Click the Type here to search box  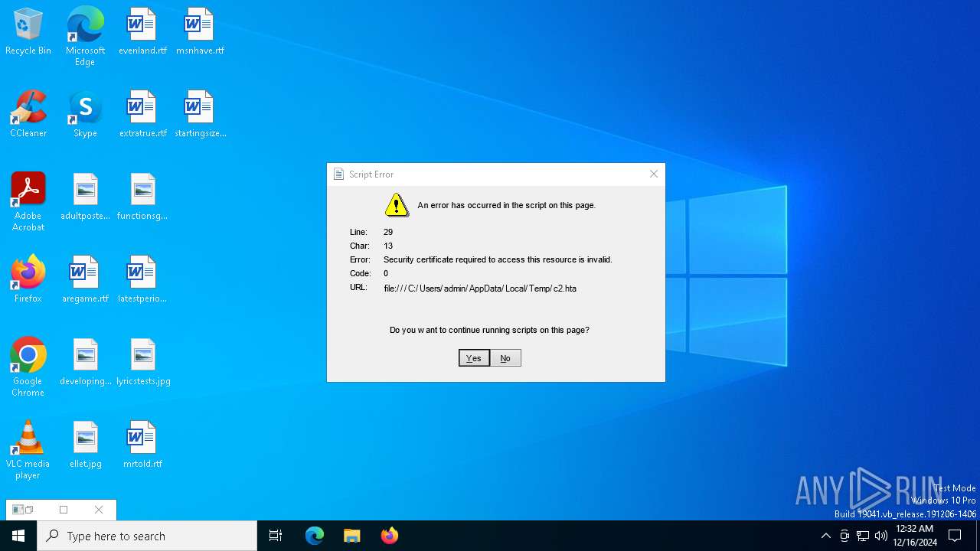click(x=147, y=536)
